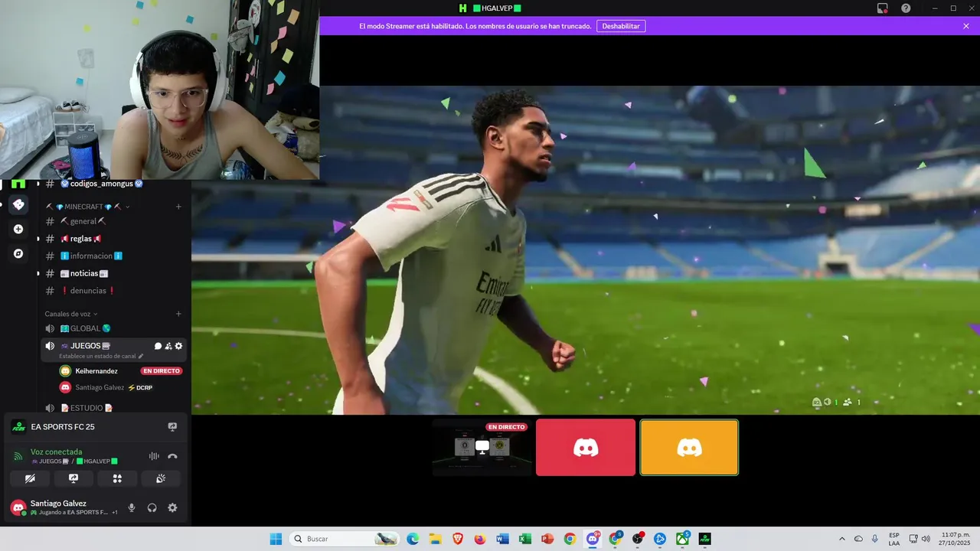The image size is (980, 551).
Task: Click the taskbar Buscar search box
Action: pos(345,539)
